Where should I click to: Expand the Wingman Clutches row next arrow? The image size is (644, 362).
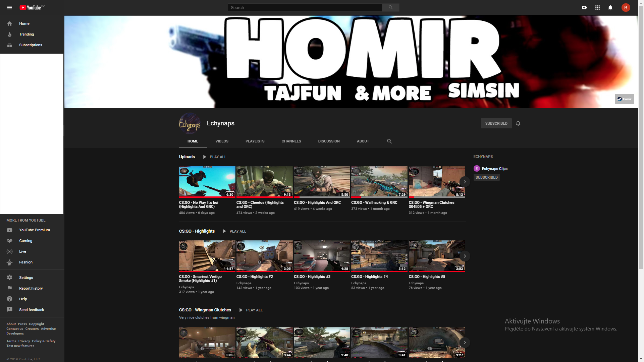click(x=465, y=343)
